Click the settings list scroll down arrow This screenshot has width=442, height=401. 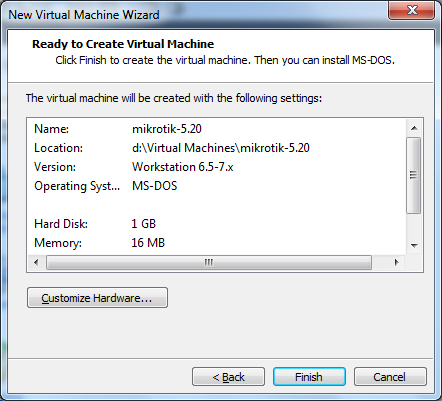pos(414,246)
